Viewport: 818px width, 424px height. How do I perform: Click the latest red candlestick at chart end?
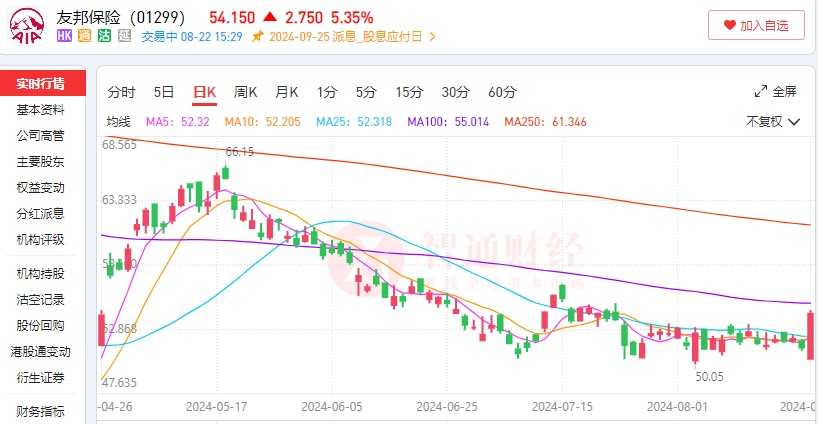810,335
